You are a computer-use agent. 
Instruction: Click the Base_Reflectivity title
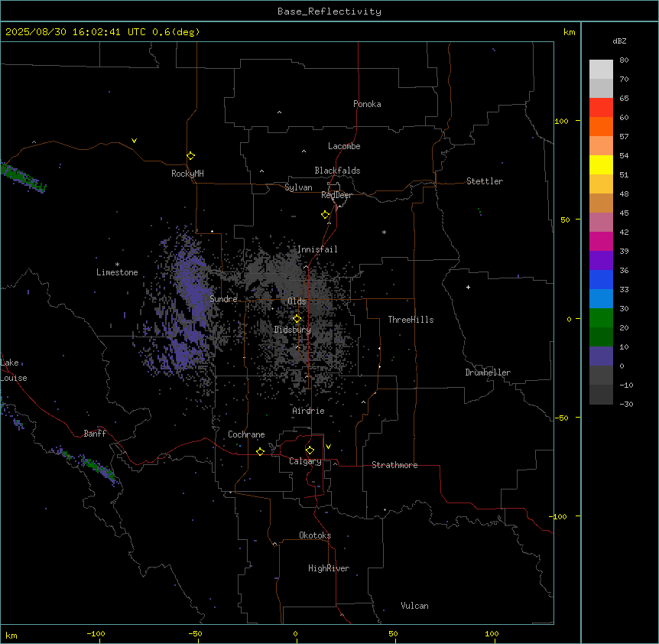click(329, 11)
